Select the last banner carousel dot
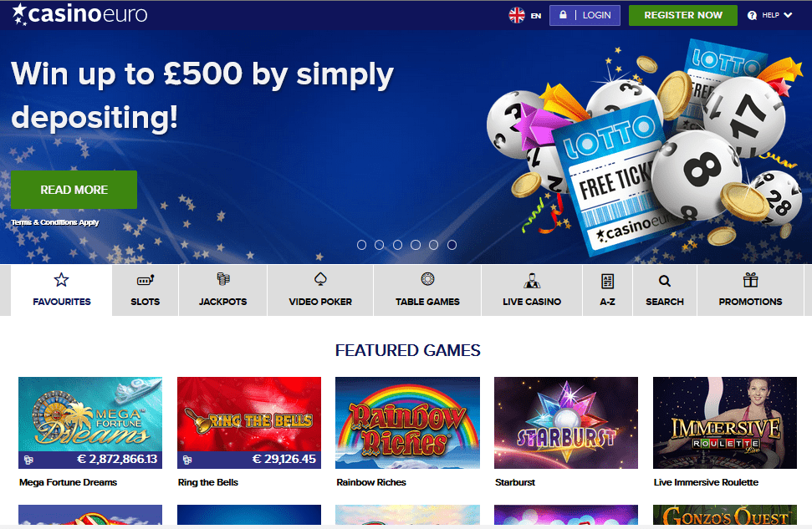The height and width of the screenshot is (529, 812). tap(452, 245)
